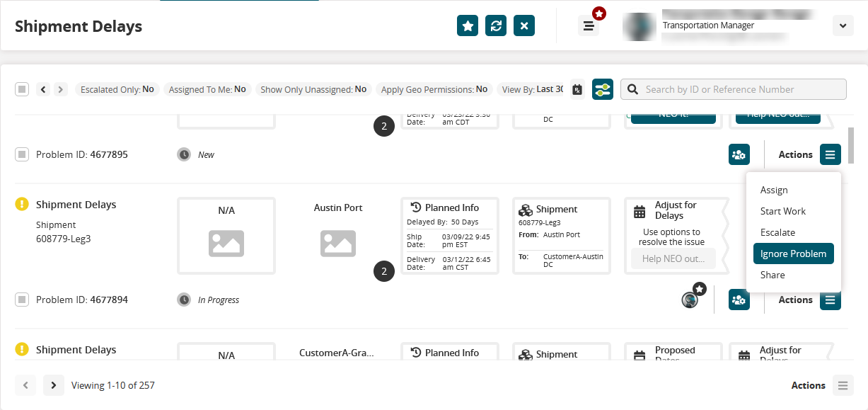Choose Share from the actions menu
Screen dimensions: 868x410
click(x=772, y=275)
